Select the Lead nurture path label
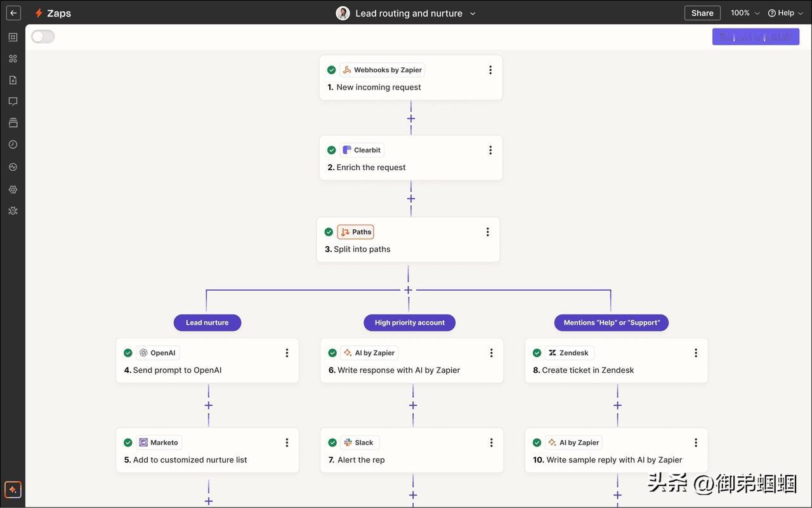 [207, 323]
